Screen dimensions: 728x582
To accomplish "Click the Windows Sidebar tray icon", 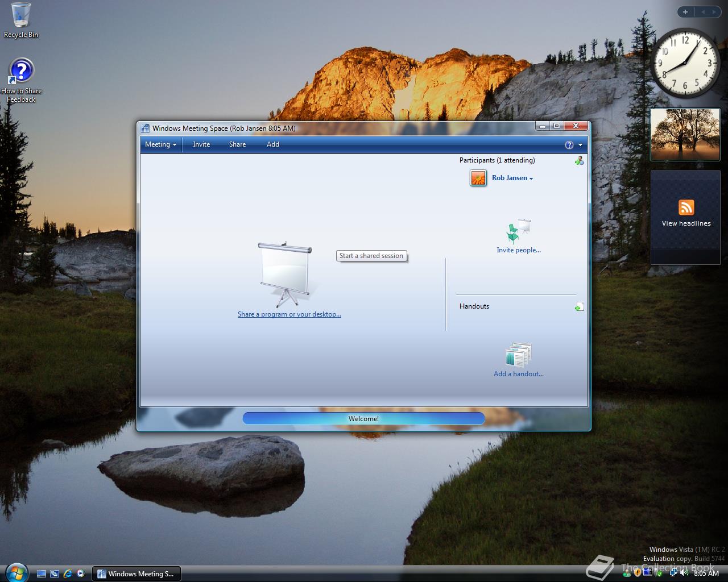I will (x=648, y=573).
